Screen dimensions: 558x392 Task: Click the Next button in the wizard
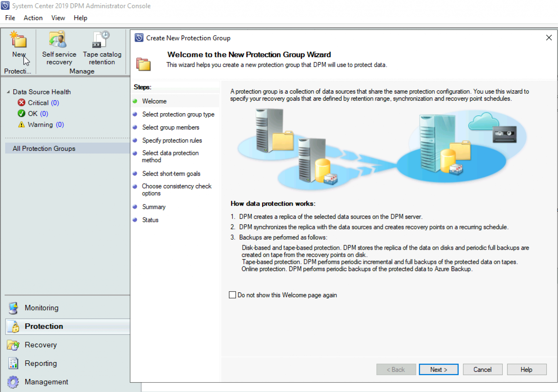438,369
